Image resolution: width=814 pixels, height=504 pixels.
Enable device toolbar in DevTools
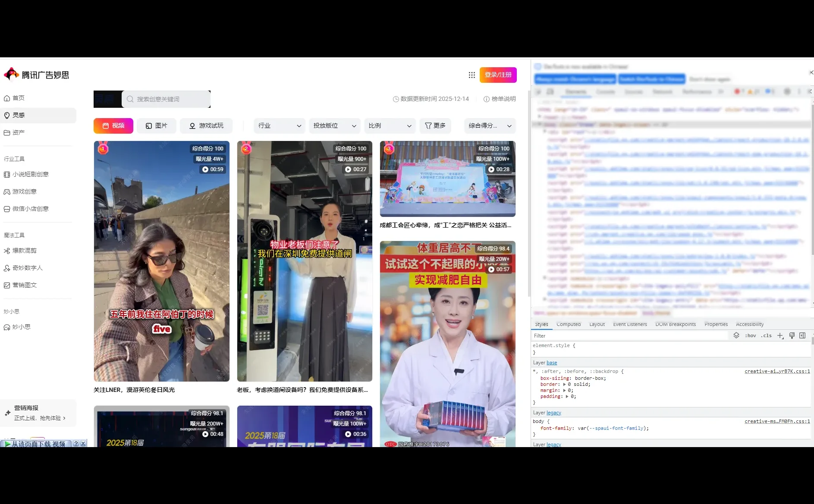coord(550,91)
